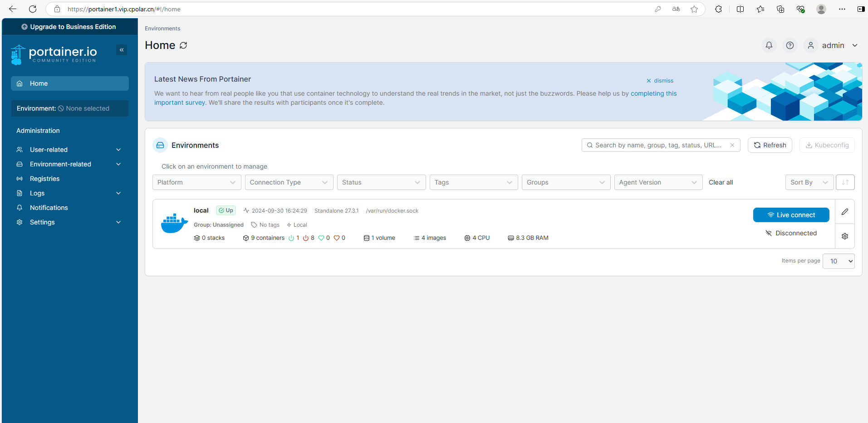This screenshot has width=868, height=423.
Task: Go back in the browser
Action: [13, 9]
